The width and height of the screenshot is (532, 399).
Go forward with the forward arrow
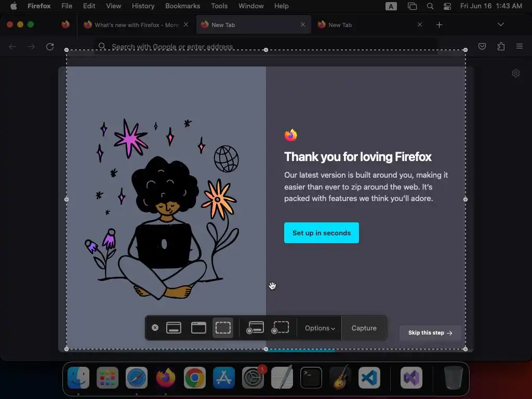click(31, 46)
